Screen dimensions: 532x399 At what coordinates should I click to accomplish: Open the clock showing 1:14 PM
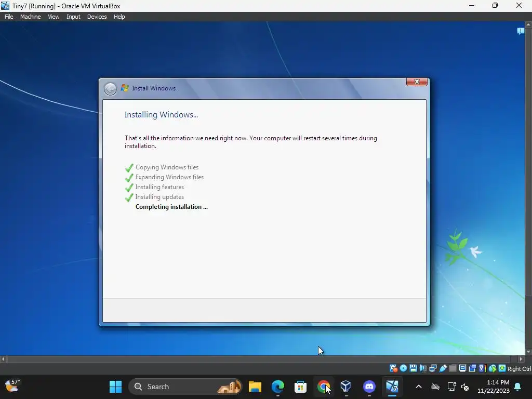(x=494, y=387)
